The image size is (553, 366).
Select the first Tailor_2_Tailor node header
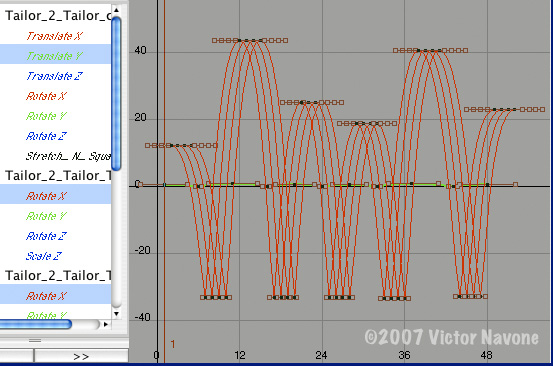(58, 16)
